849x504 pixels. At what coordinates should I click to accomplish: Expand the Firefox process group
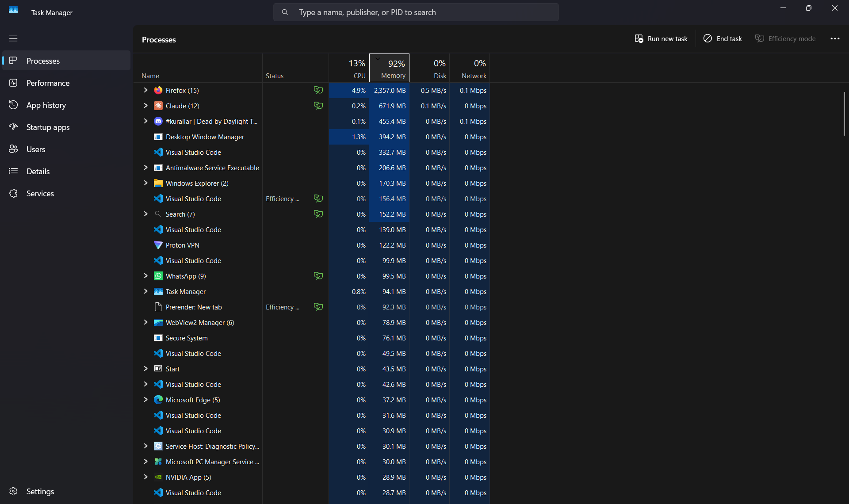145,90
